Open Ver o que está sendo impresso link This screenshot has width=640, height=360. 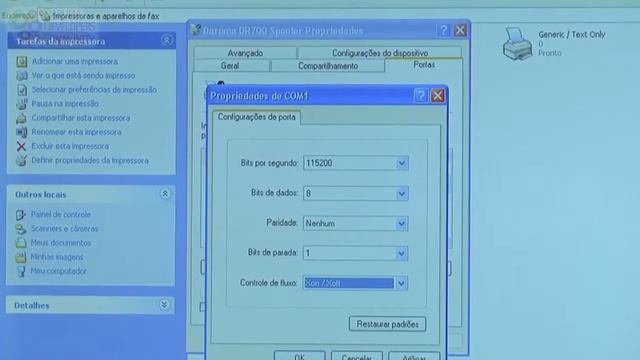[83, 76]
